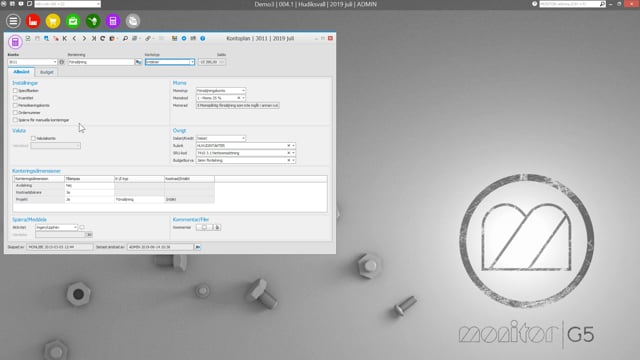This screenshot has width=640, height=360.
Task: Open the Momskod dropdown
Action: (x=243, y=98)
